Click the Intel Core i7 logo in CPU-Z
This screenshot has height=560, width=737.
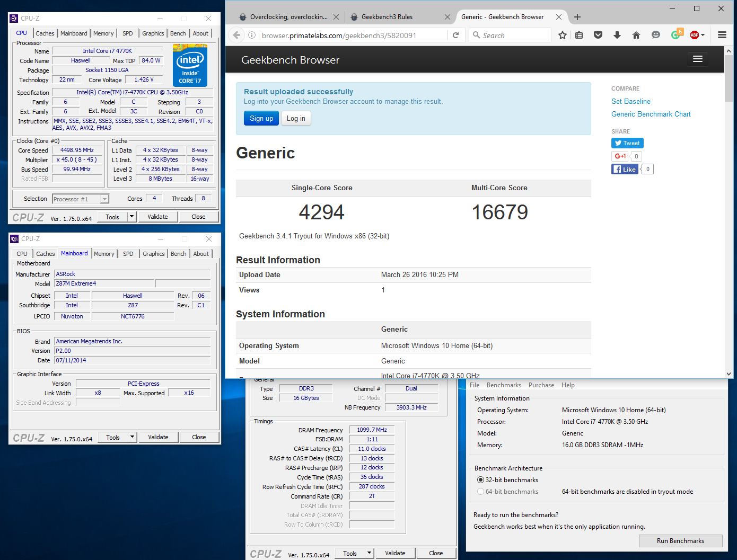pos(190,66)
